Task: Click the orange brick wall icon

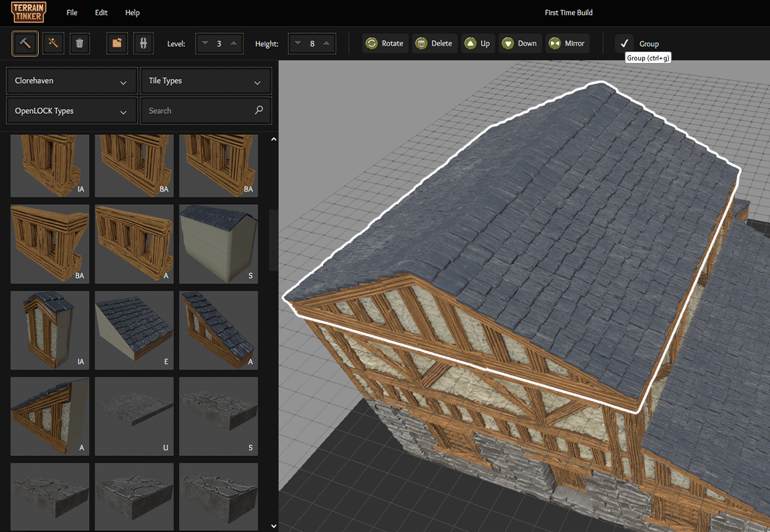Action: (x=117, y=43)
